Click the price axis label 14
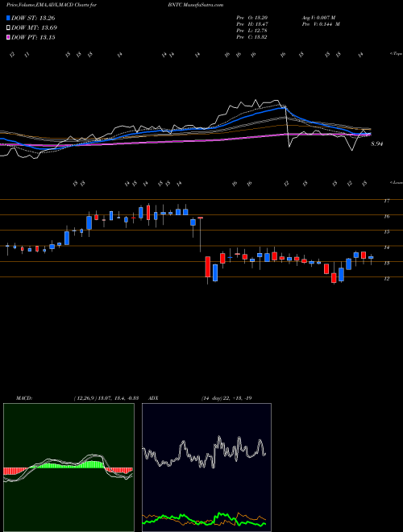403x532 pixels. pos(386,247)
